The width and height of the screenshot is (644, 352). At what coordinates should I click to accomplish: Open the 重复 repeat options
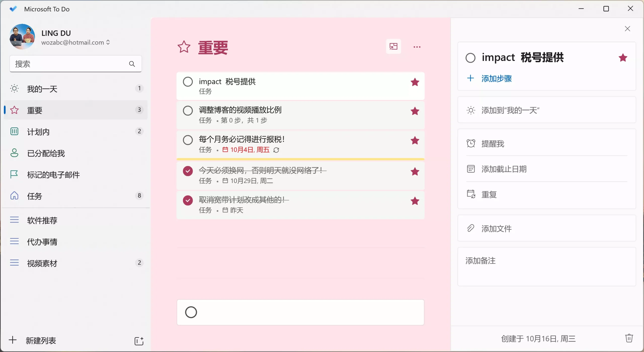pos(489,194)
